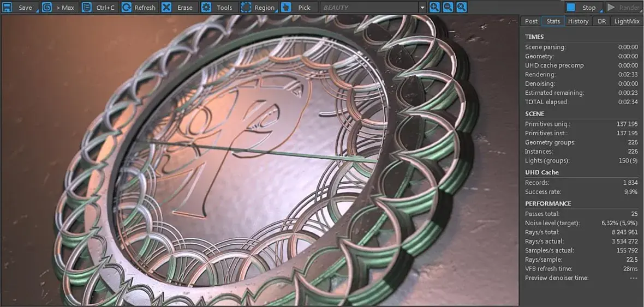
Task: Zoom in with the plus magnifier
Action: [434, 7]
